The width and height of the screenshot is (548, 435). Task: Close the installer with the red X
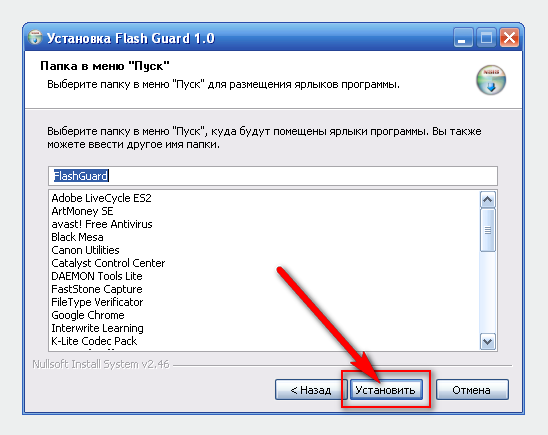(509, 37)
